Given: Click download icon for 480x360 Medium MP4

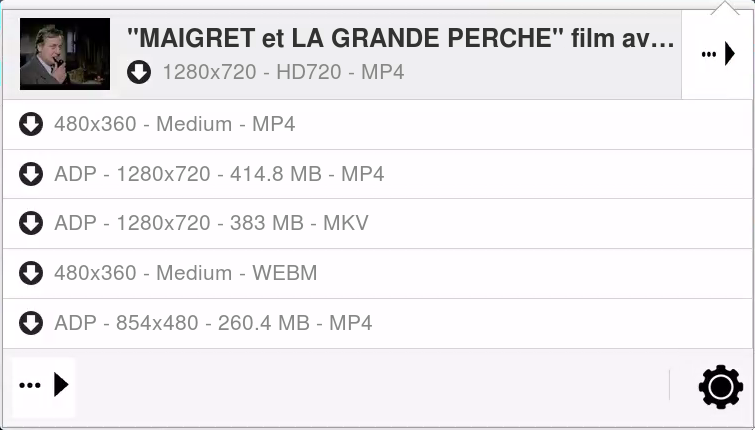Looking at the screenshot, I should [x=31, y=124].
